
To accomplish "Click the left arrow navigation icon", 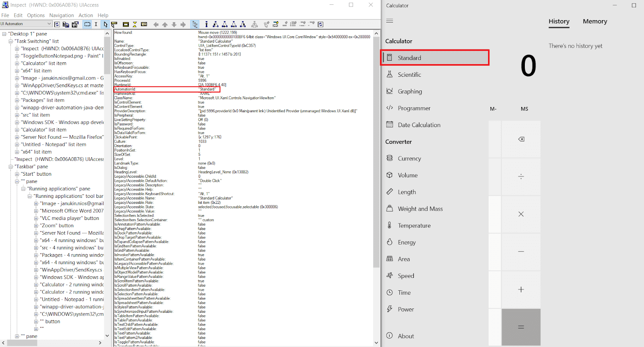I will tap(156, 25).
